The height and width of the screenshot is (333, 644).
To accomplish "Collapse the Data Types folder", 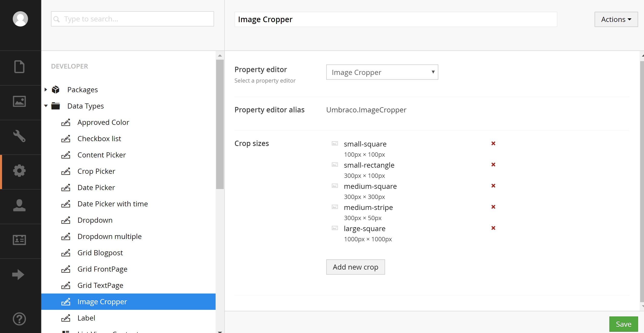I will coord(46,106).
